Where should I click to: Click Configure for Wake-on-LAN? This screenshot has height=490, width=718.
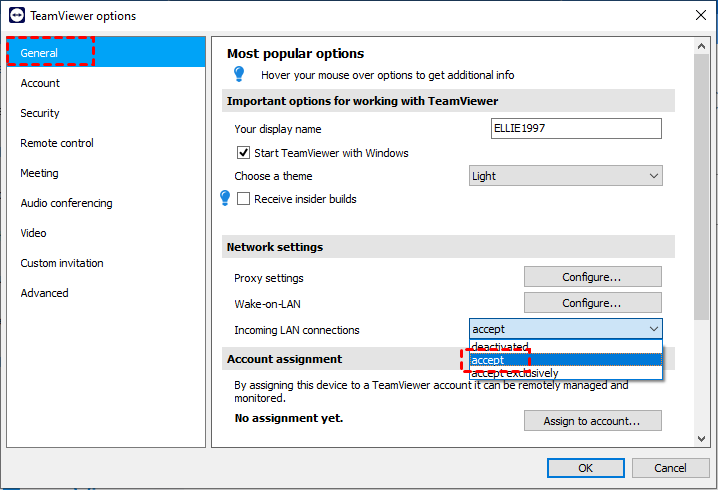point(592,303)
